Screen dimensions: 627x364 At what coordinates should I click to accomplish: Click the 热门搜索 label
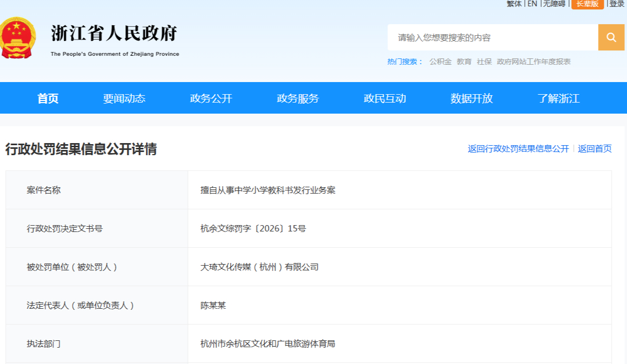tap(405, 62)
